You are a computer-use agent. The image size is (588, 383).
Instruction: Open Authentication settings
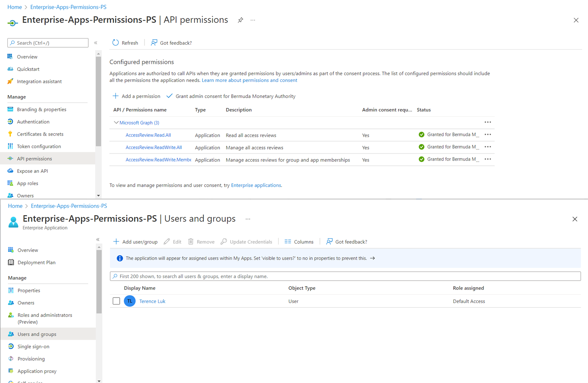pyautogui.click(x=33, y=122)
